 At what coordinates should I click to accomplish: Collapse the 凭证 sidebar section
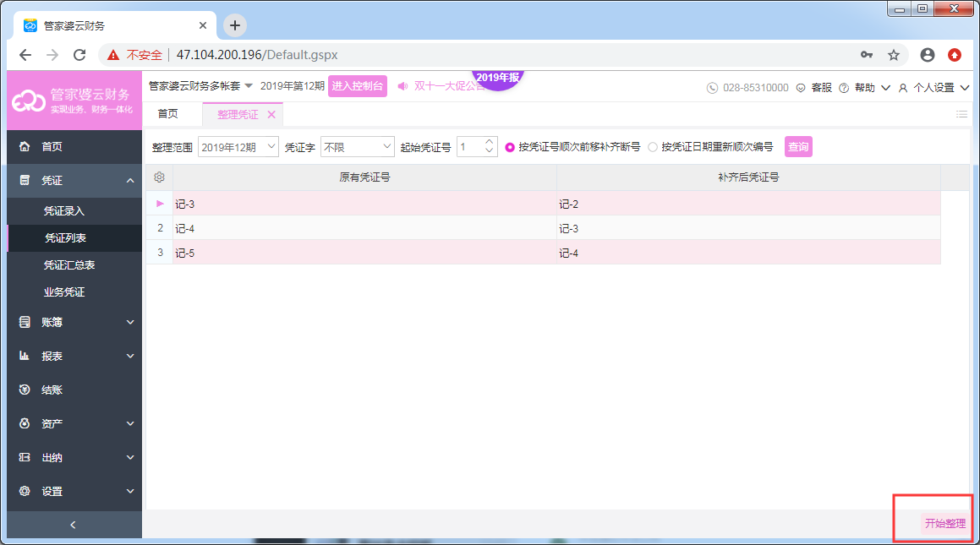(x=74, y=181)
